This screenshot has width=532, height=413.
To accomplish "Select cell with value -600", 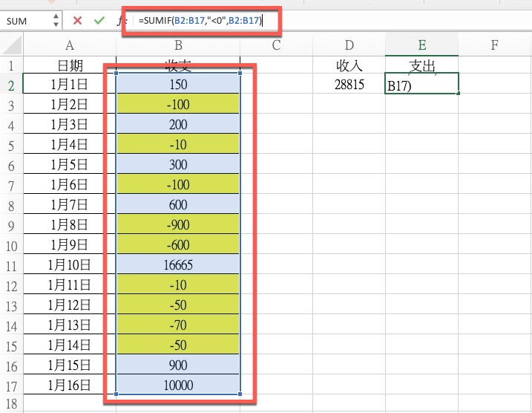I will tap(178, 244).
